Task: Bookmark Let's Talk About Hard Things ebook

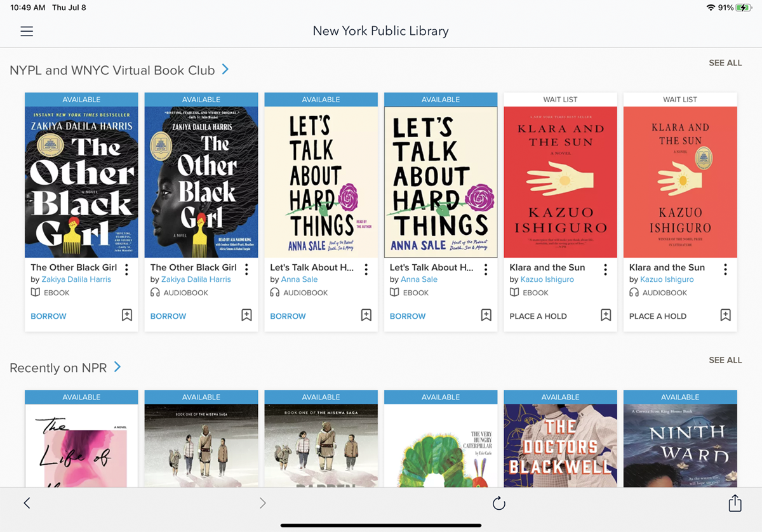Action: click(x=486, y=316)
